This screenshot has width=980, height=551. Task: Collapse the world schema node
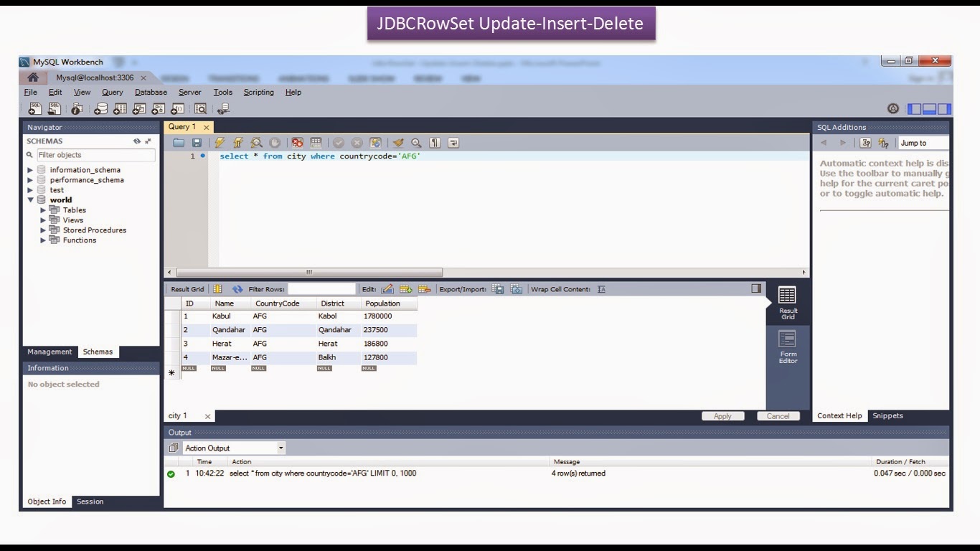[x=30, y=200]
